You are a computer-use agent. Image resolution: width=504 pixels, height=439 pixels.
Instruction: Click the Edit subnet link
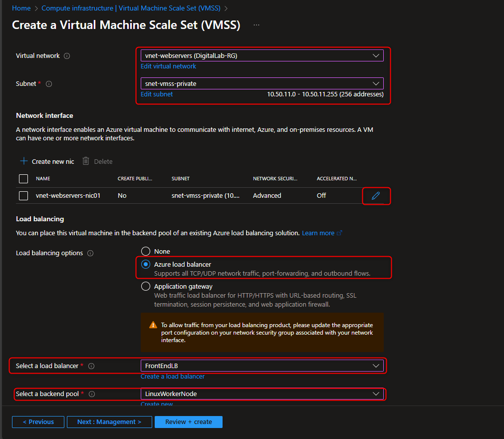tap(156, 94)
